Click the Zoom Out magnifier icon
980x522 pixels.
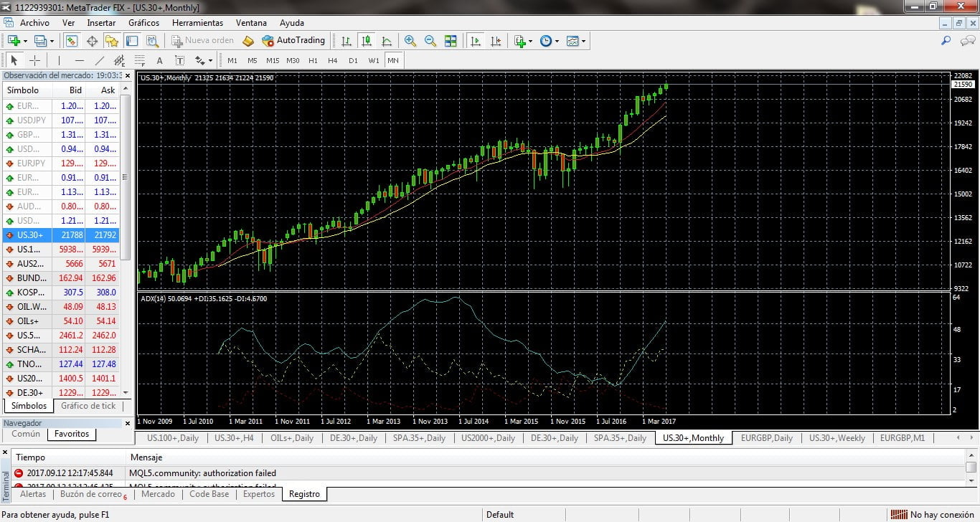coord(430,41)
